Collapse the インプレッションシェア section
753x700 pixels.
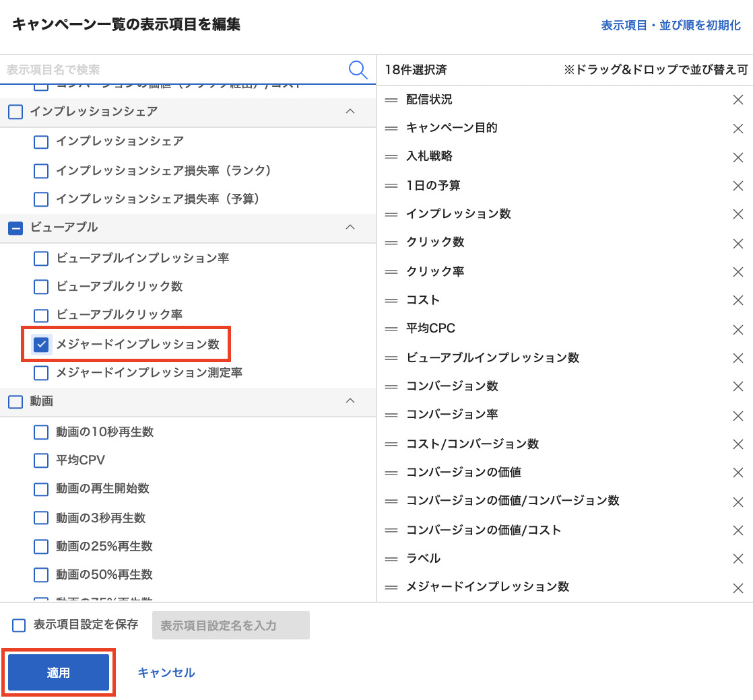350,111
